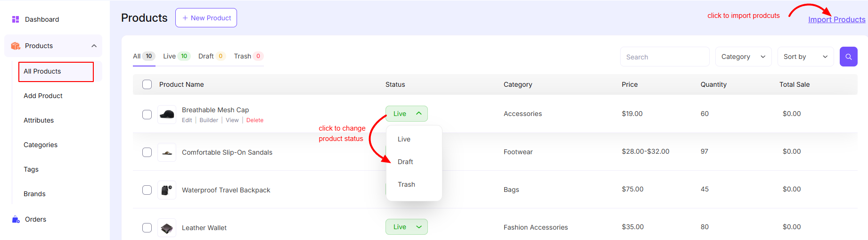Expand the Sort by dropdown

click(805, 57)
